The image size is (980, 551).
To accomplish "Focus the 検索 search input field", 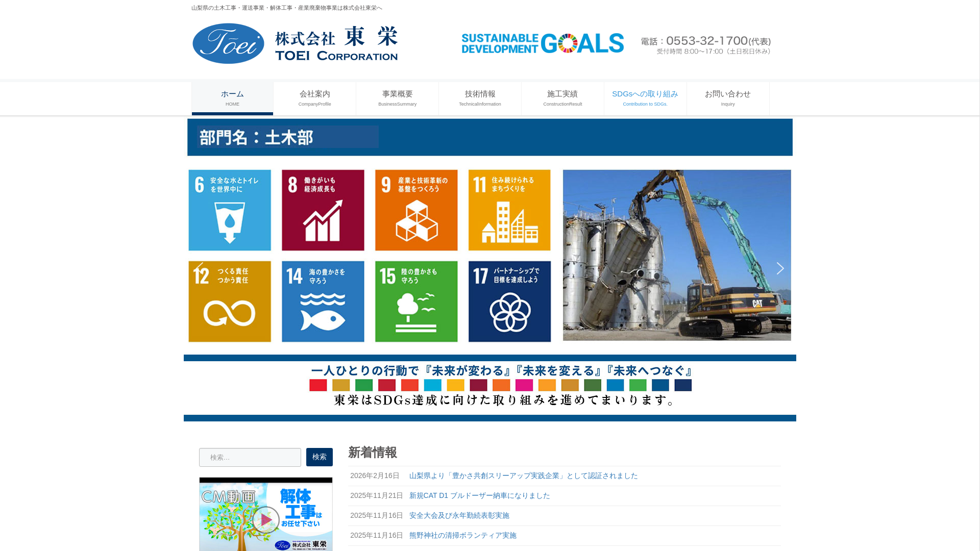I will [x=250, y=457].
